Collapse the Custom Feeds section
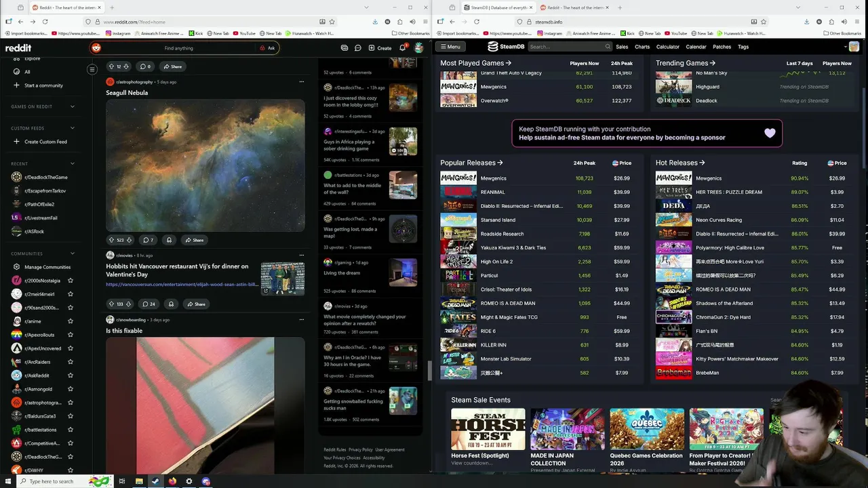Viewport: 868px width, 488px height. (73, 128)
